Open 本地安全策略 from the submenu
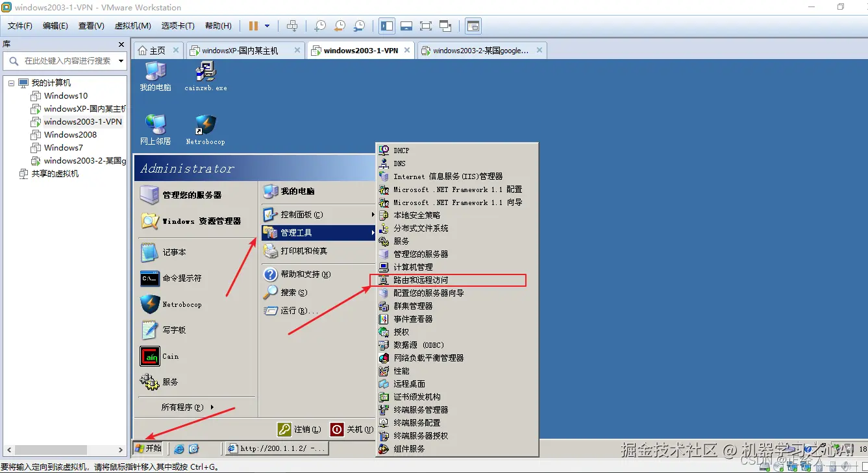The height and width of the screenshot is (473, 868). pos(458,215)
